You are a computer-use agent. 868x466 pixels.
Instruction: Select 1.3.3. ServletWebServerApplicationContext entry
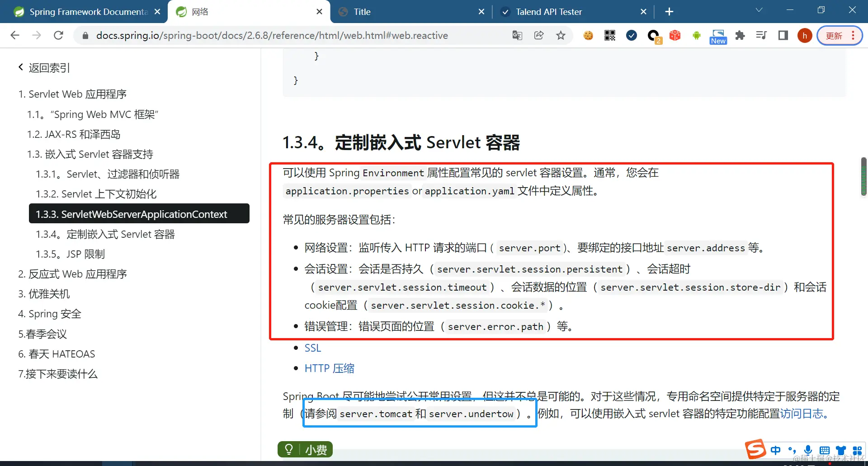[x=139, y=214]
